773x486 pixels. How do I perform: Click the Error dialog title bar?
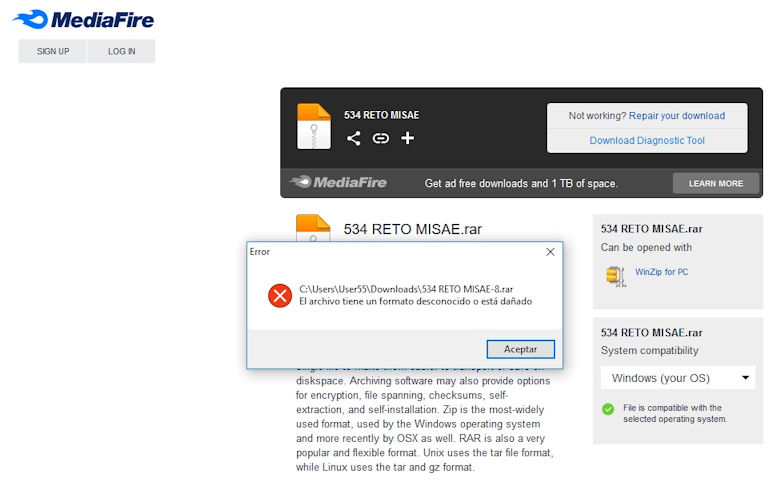pos(390,252)
